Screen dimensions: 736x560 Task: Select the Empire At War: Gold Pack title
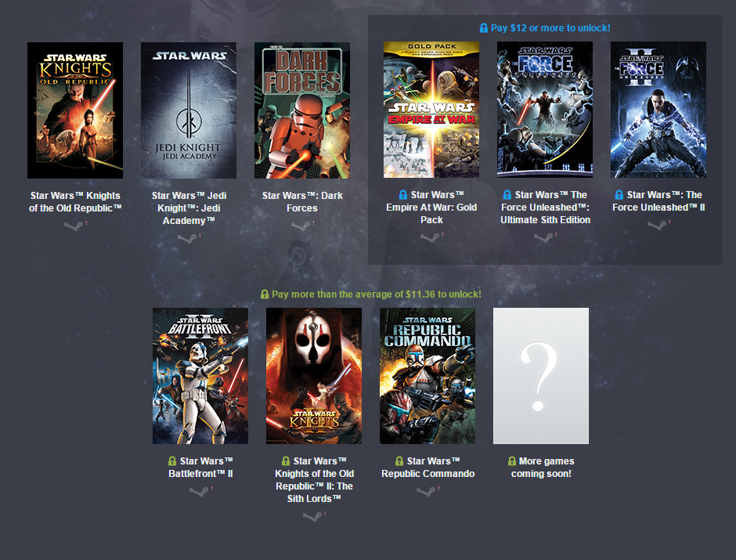tap(431, 207)
